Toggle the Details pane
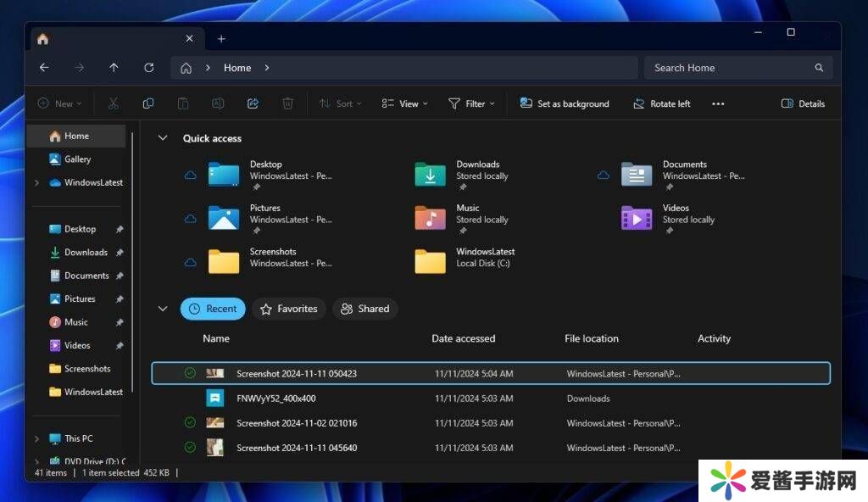This screenshot has height=502, width=868. [x=802, y=103]
